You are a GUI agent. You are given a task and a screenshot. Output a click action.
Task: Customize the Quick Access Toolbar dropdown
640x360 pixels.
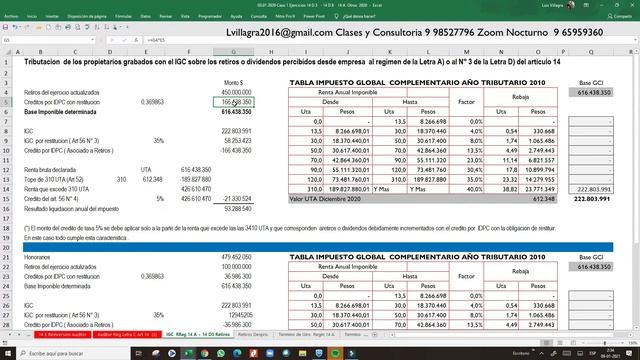click(x=127, y=27)
